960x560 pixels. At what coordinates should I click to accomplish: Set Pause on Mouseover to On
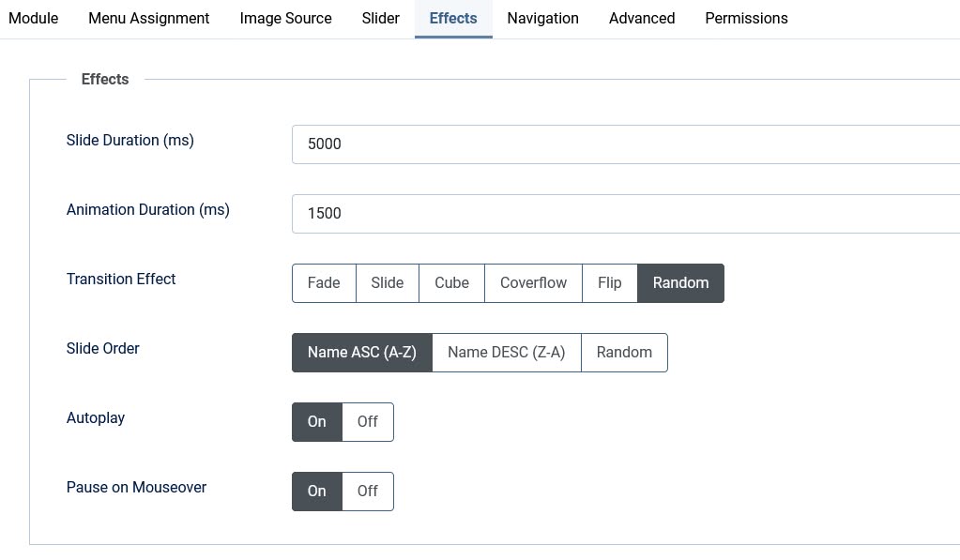point(316,491)
